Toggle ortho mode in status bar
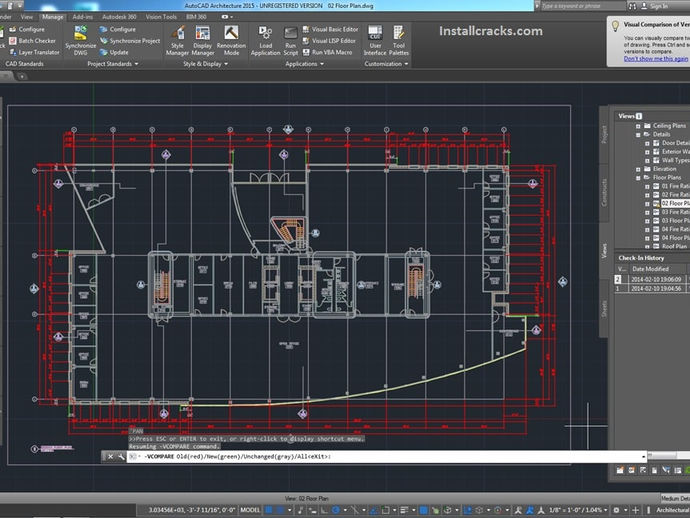 [x=324, y=510]
